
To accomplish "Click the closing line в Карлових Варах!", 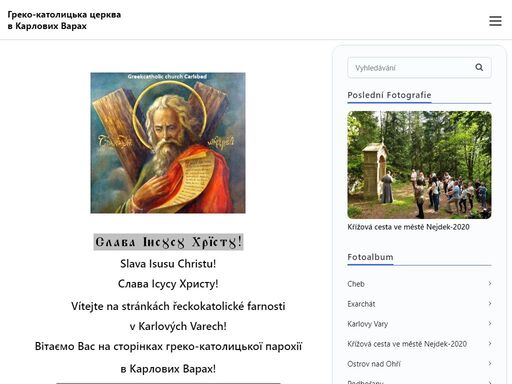I will [x=168, y=369].
